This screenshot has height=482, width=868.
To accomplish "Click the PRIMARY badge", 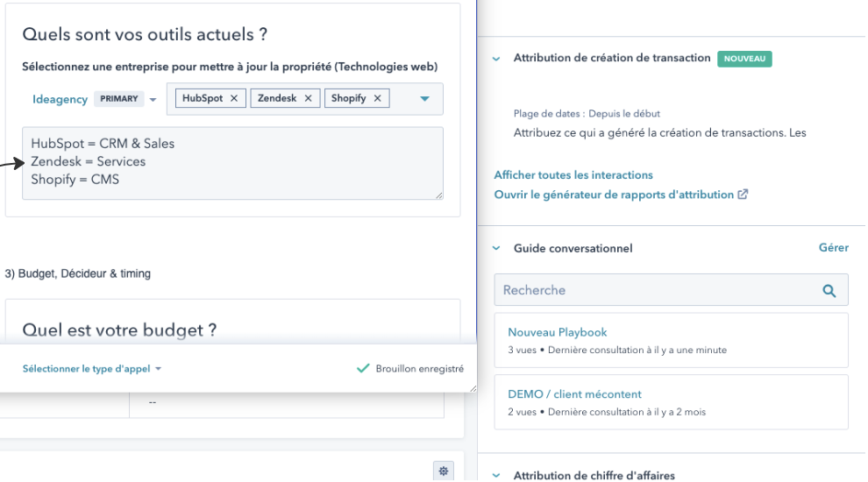I will [x=118, y=99].
